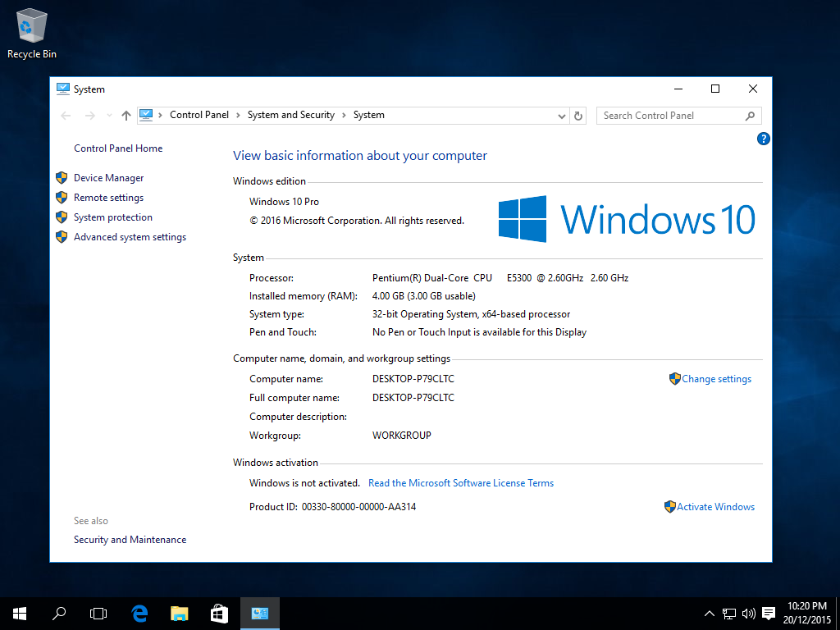Minimize the System window
The height and width of the screenshot is (630, 840).
click(x=678, y=89)
